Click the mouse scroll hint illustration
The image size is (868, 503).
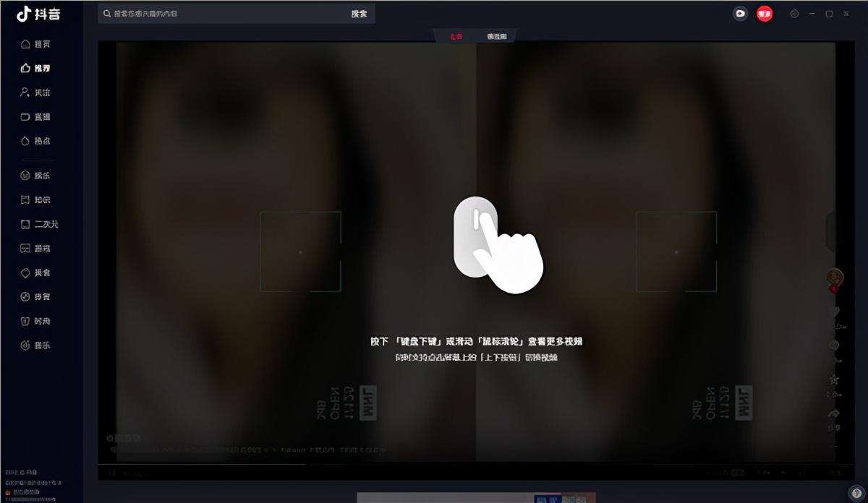pyautogui.click(x=498, y=244)
